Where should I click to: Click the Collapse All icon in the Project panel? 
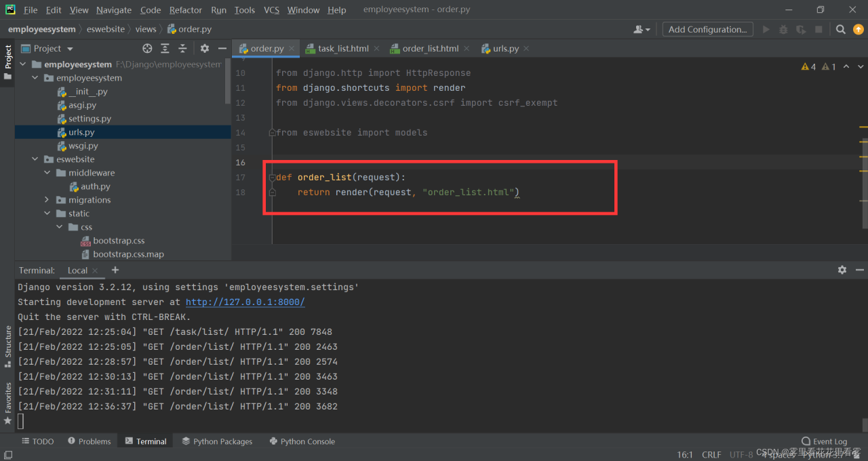pyautogui.click(x=182, y=48)
